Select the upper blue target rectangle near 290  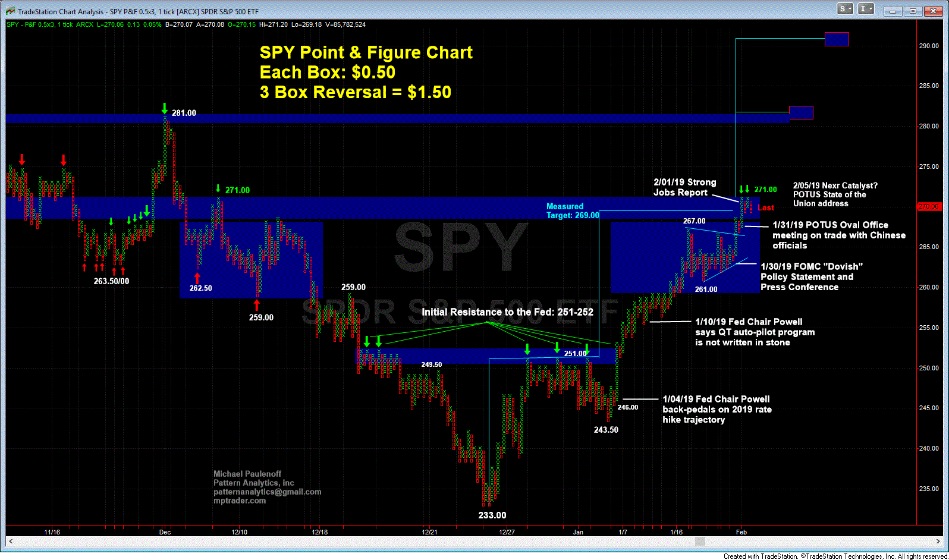point(837,39)
